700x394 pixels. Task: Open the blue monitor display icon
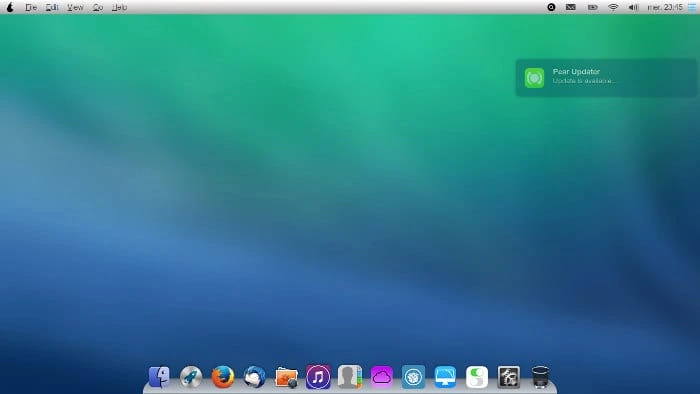coord(445,377)
